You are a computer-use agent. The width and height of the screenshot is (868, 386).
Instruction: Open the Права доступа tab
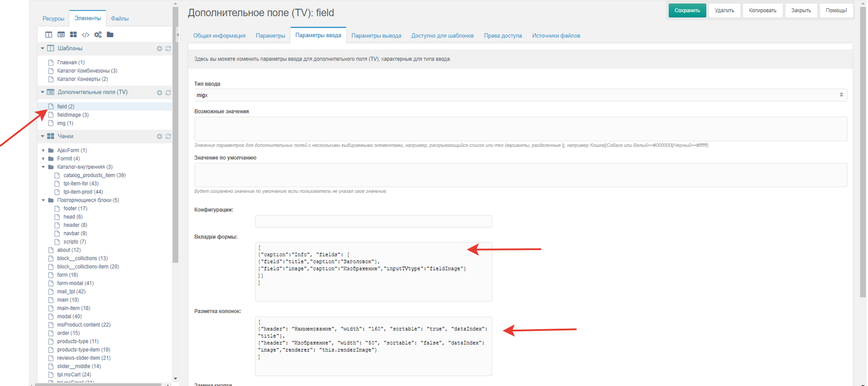(503, 36)
